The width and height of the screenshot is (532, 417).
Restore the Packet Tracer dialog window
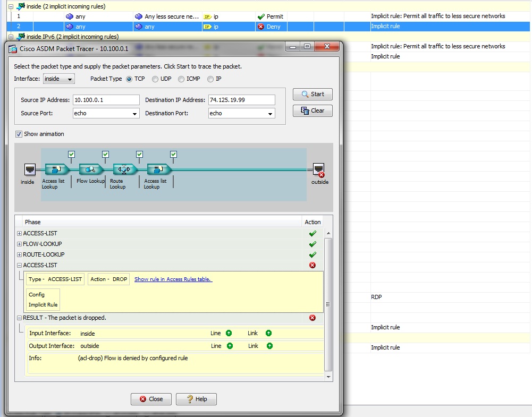pyautogui.click(x=307, y=46)
